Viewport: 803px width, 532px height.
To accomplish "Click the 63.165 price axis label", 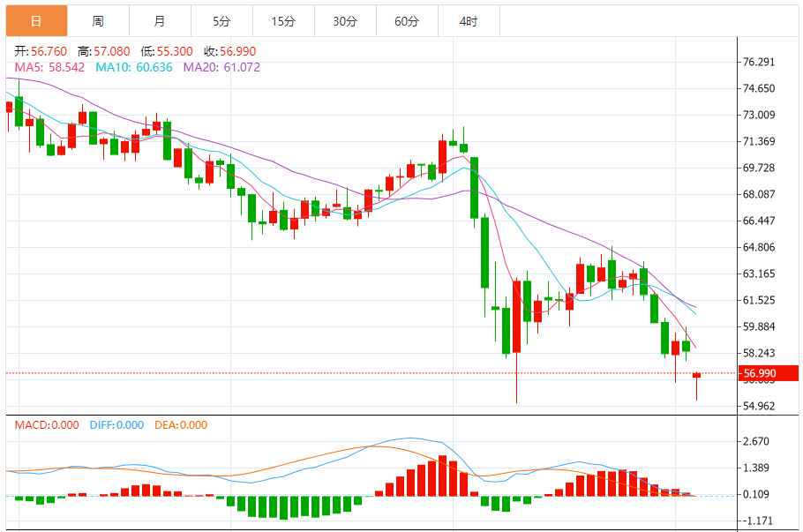I will coord(759,273).
